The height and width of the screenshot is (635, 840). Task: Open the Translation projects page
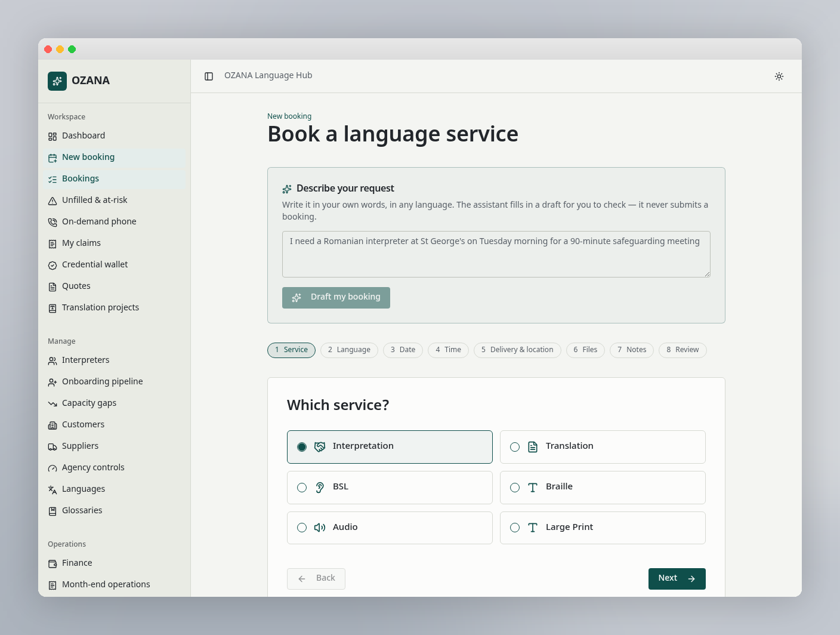tap(115, 308)
